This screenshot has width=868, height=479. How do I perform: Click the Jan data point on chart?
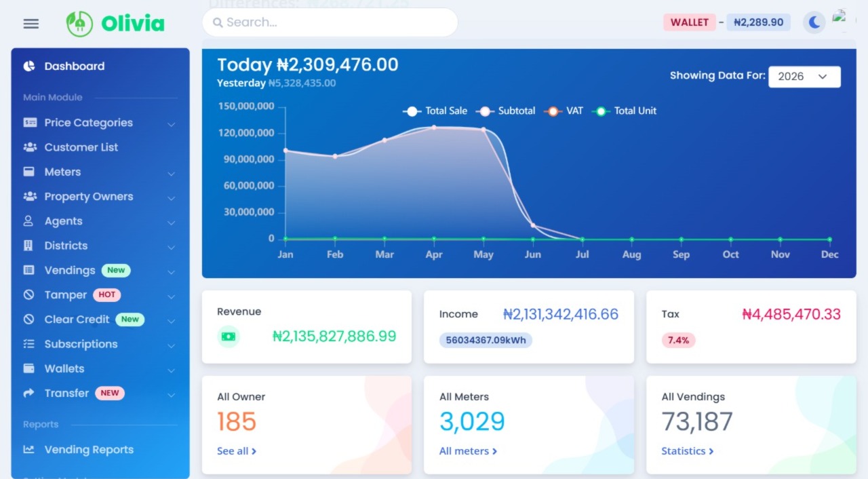pyautogui.click(x=285, y=150)
